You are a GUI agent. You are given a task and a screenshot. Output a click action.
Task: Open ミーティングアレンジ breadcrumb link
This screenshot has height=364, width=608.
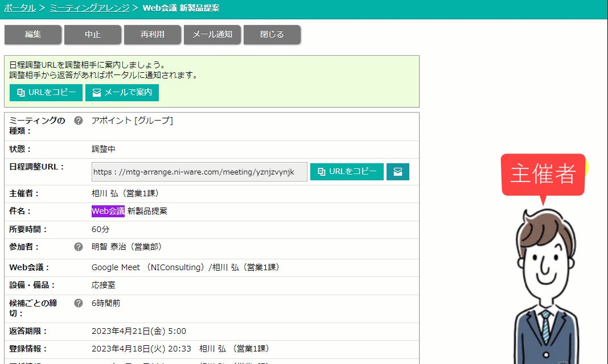tap(89, 8)
